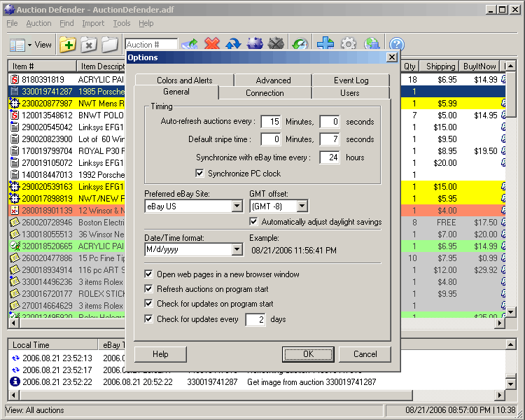Click the globe icon in the toolbar
The width and height of the screenshot is (525, 420).
pos(372,44)
